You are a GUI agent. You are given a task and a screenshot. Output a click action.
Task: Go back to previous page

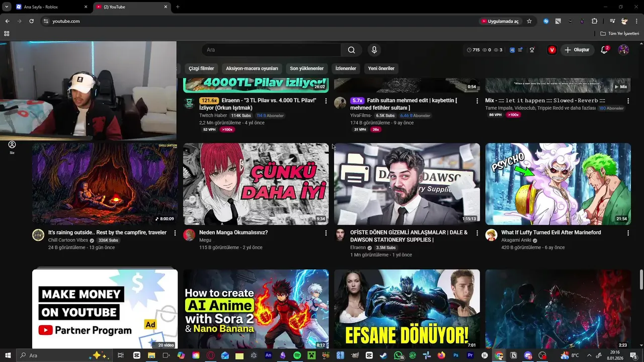[7, 21]
